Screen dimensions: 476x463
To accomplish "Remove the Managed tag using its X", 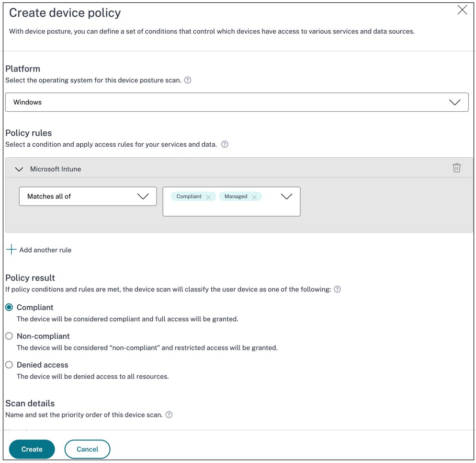I will click(x=254, y=197).
